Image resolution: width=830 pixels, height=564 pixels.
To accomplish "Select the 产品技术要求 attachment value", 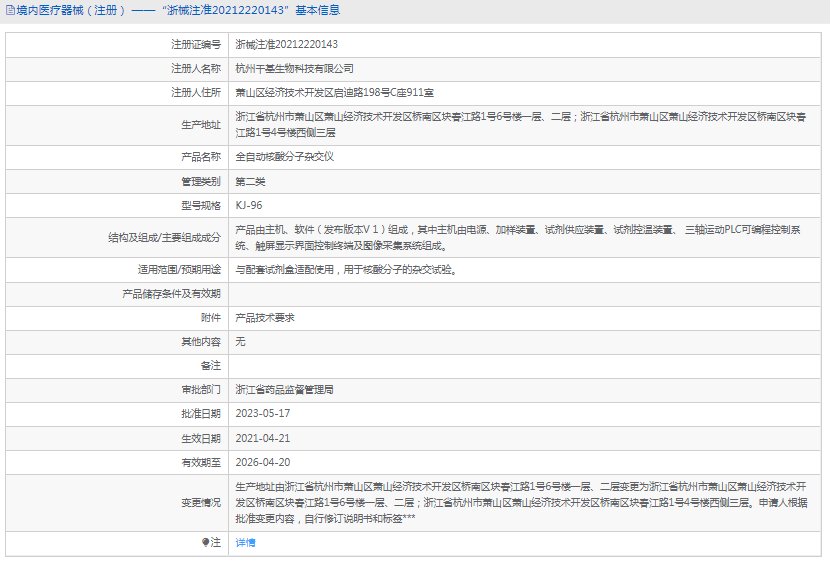I will coord(265,318).
